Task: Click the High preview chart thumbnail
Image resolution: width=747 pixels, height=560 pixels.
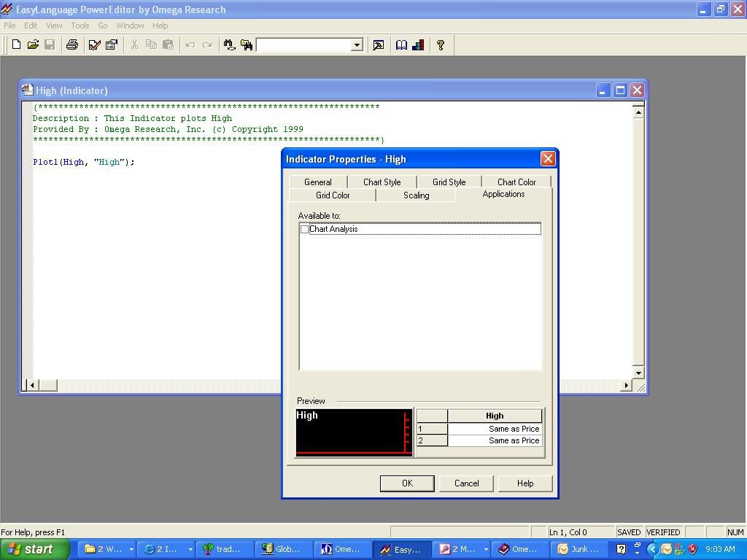Action: click(354, 432)
